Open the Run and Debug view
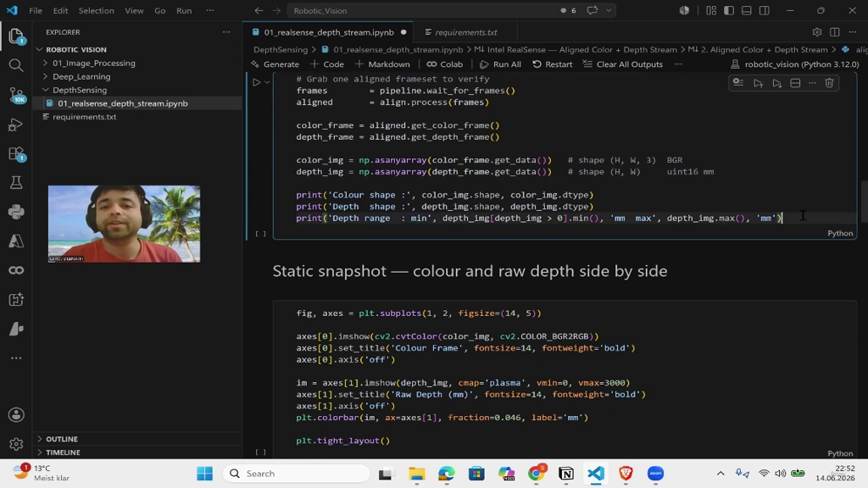Viewport: 868px width, 488px height. click(16, 125)
